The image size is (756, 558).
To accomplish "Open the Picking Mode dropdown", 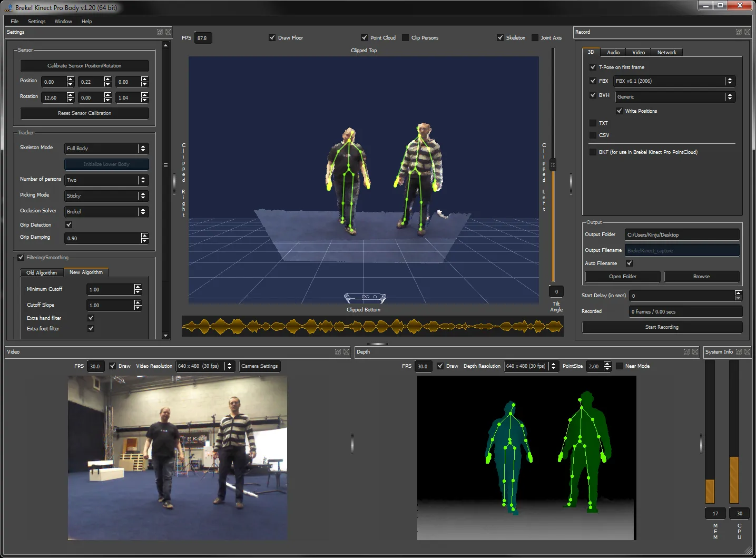I will coord(107,196).
